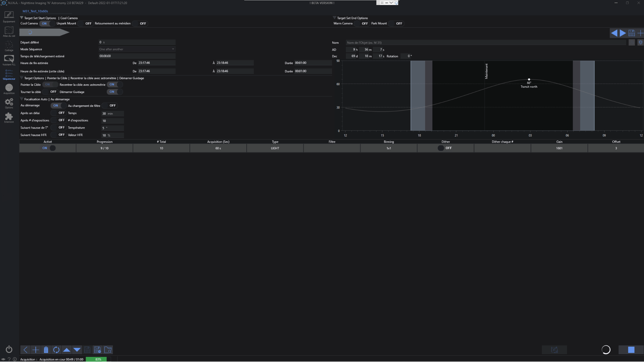Viewport: 644px width, 362px height.
Task: Add a new sequence row with plus icon
Action: 36,350
